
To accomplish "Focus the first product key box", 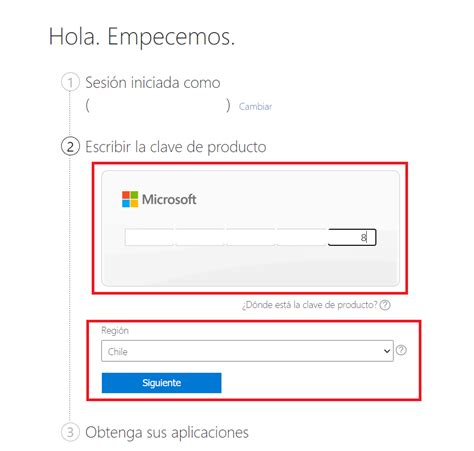I will coord(149,237).
